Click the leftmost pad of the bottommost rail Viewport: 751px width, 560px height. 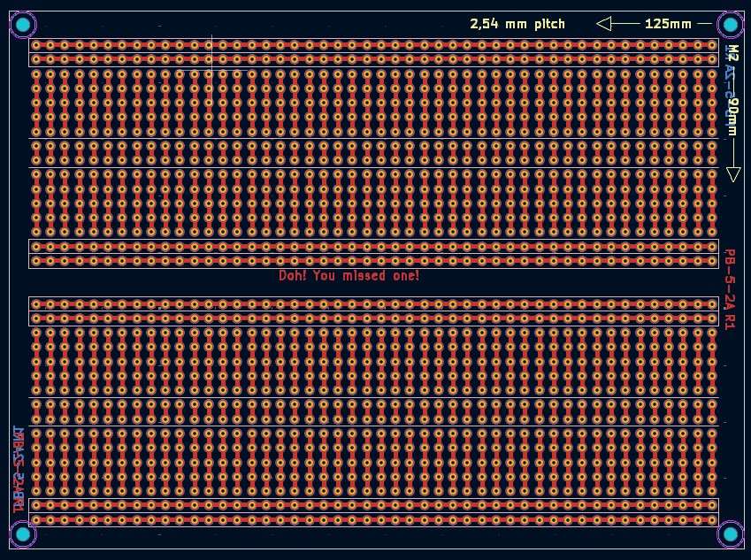(x=36, y=519)
